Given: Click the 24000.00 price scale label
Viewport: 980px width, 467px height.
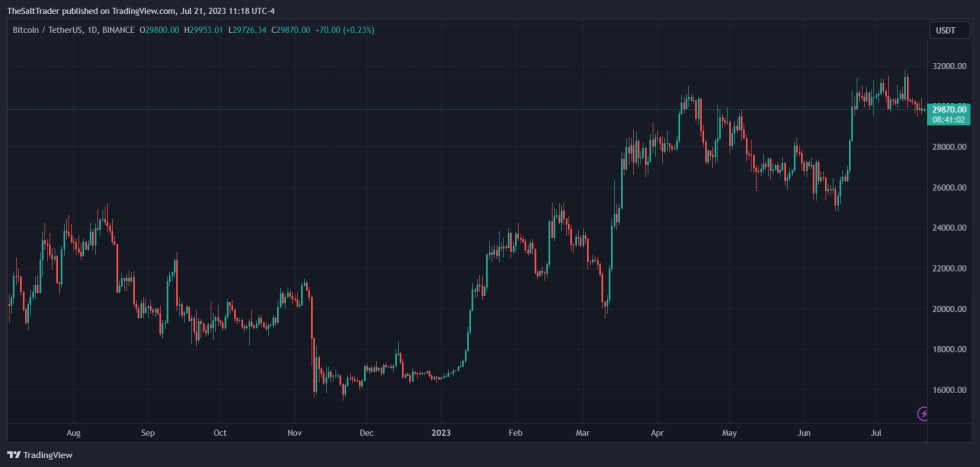Looking at the screenshot, I should (949, 228).
